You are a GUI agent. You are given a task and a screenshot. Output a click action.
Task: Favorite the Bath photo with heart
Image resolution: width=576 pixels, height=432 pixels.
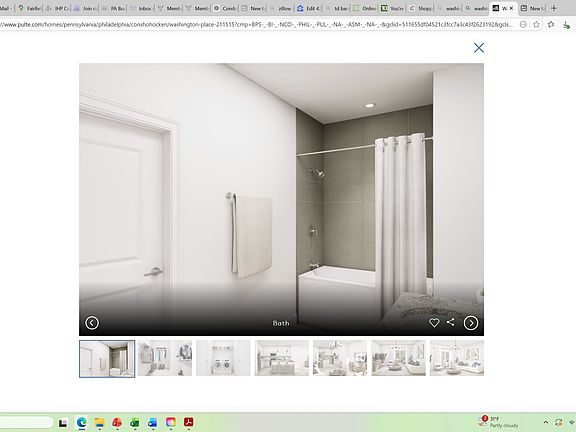(434, 323)
